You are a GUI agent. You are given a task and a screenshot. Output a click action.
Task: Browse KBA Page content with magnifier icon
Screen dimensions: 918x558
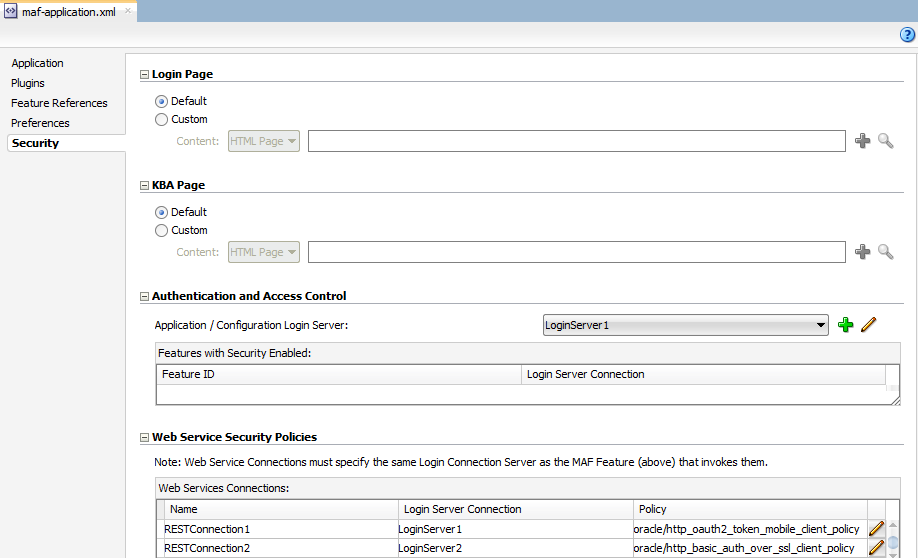(885, 252)
